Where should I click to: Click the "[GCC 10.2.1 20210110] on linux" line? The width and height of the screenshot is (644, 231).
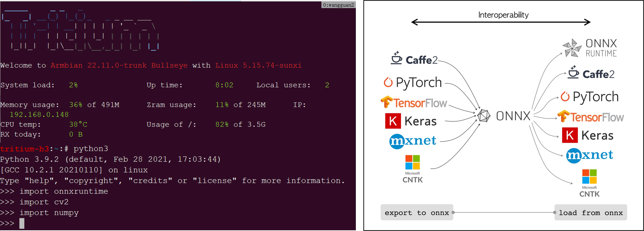(74, 170)
